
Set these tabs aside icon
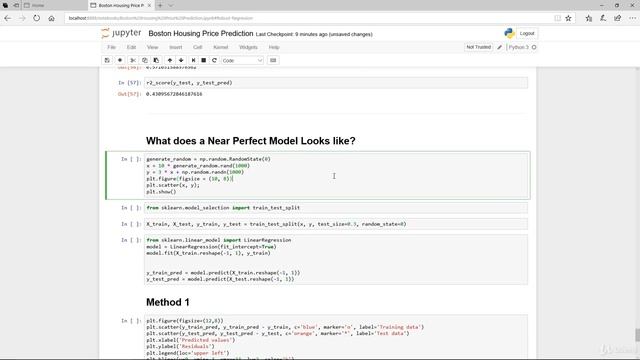(16, 5)
